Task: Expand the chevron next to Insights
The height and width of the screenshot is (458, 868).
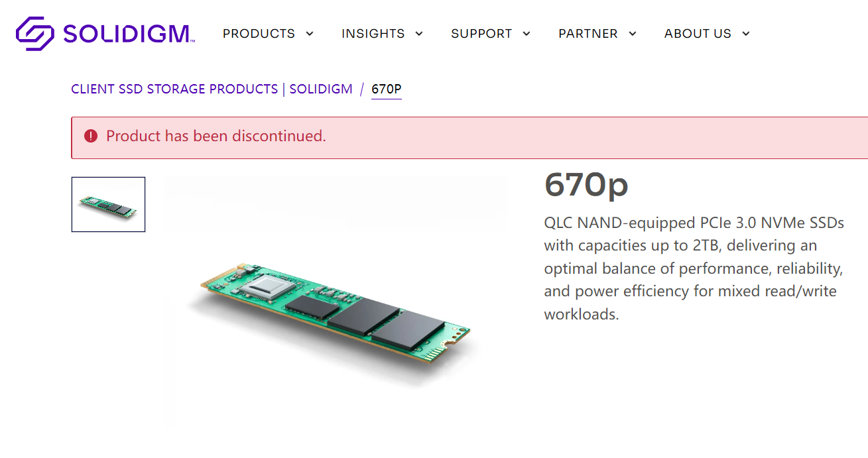Action: click(x=419, y=34)
